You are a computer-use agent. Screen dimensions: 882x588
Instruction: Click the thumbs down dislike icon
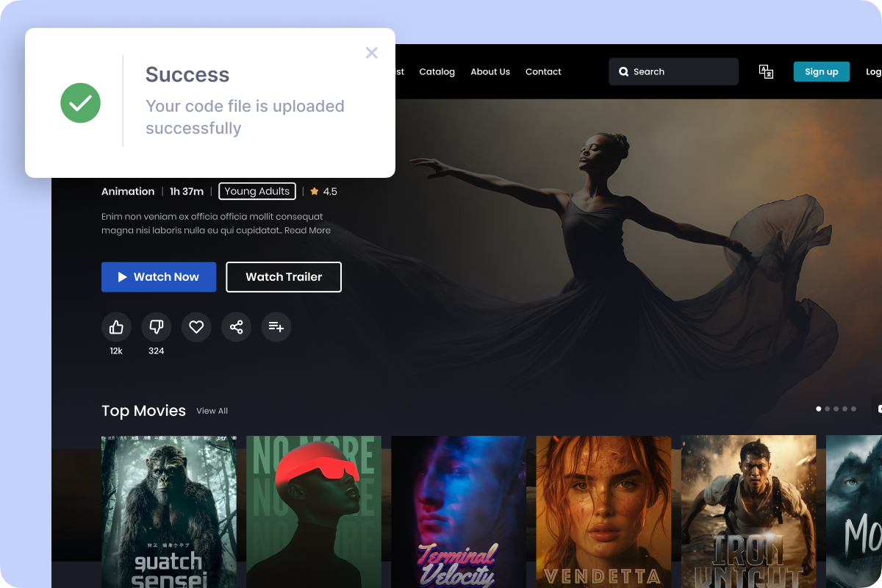[156, 327]
